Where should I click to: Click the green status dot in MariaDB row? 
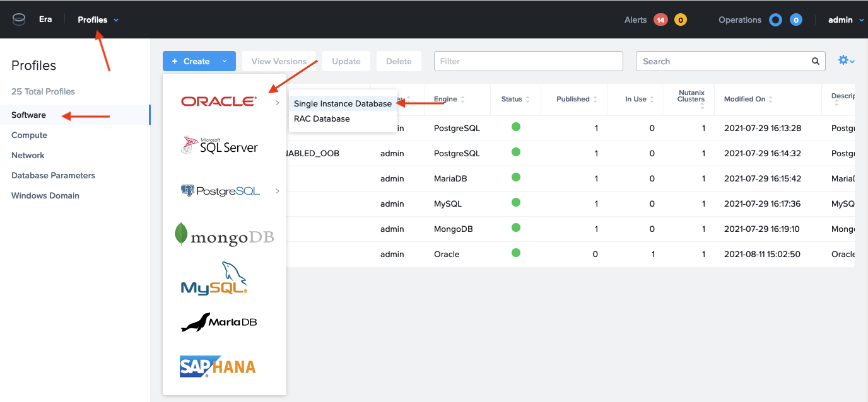coord(516,178)
